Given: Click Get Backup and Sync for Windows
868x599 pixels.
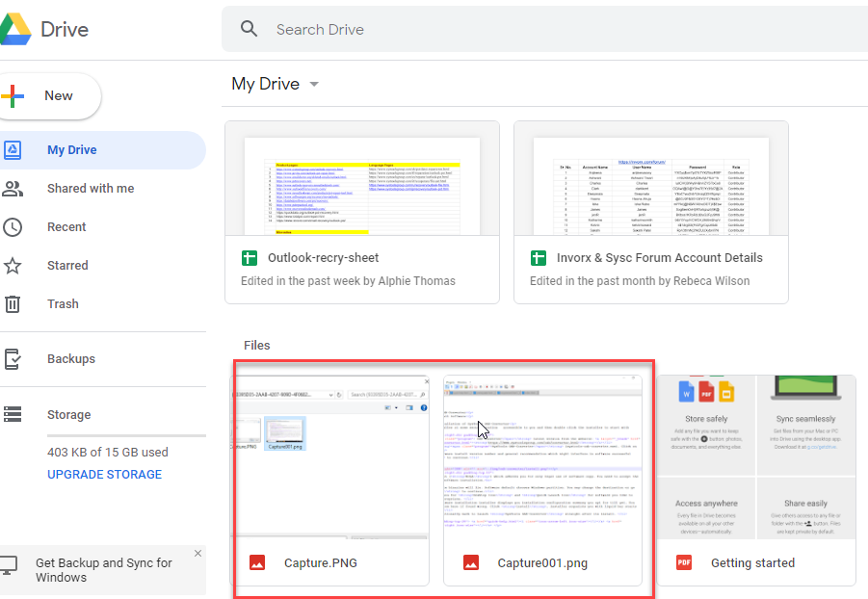Looking at the screenshot, I should click(x=104, y=570).
